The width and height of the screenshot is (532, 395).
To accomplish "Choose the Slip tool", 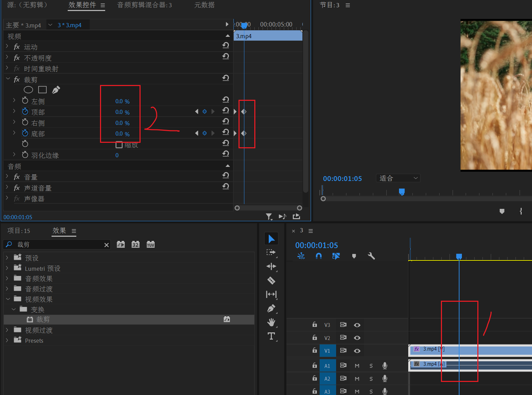I will (x=271, y=294).
